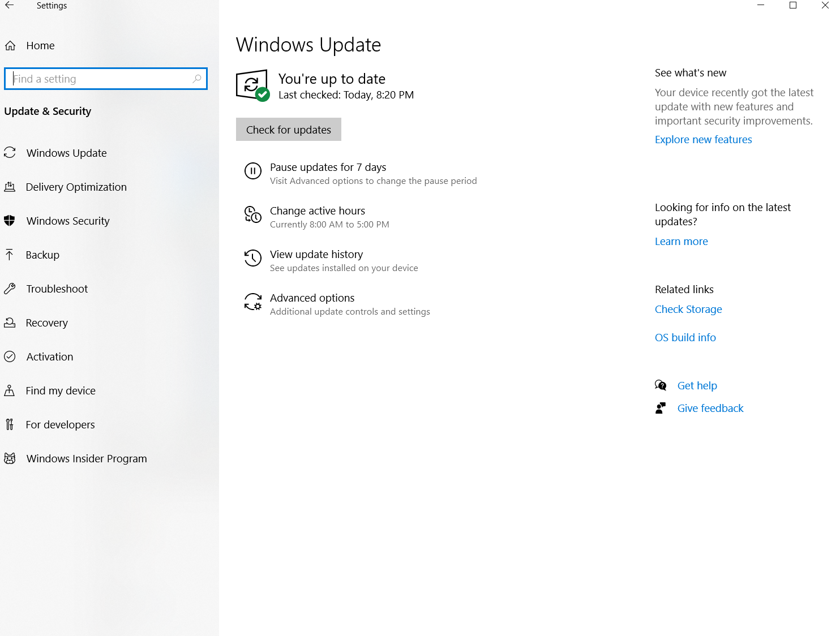Open the Troubleshoot section
This screenshot has width=840, height=636.
tap(57, 289)
